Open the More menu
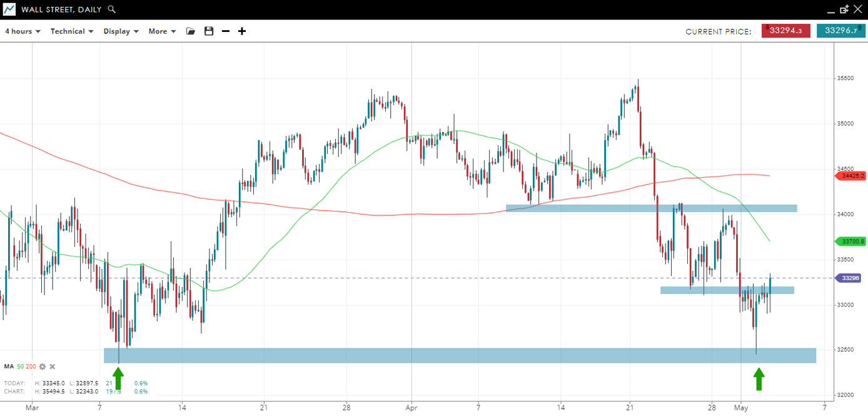Image resolution: width=868 pixels, height=416 pixels. point(162,31)
